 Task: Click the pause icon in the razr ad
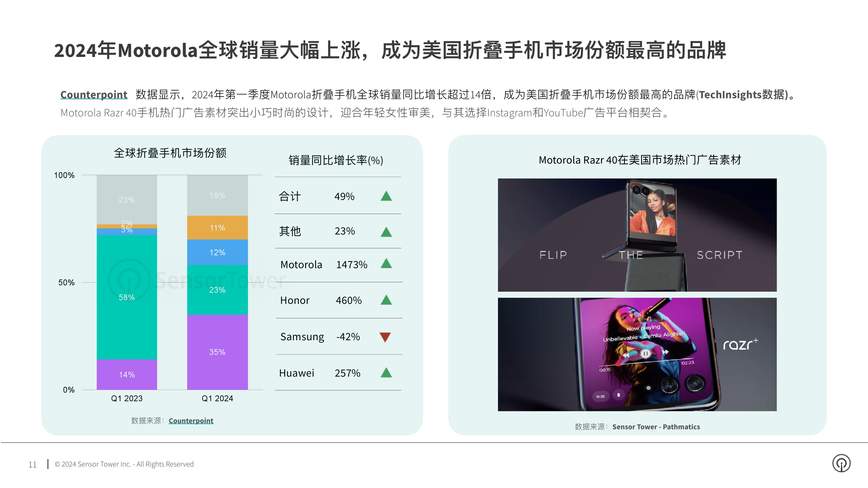coord(645,354)
